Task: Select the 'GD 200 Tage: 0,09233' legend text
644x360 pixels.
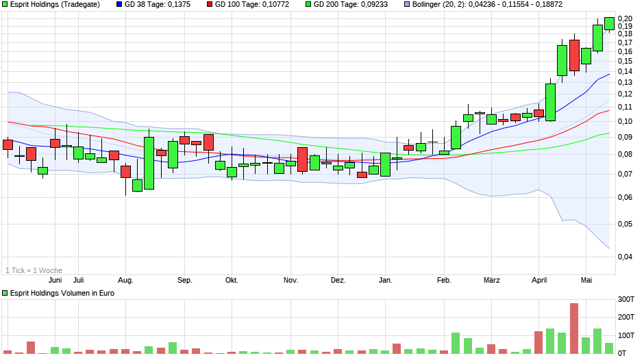Action: [x=350, y=5]
